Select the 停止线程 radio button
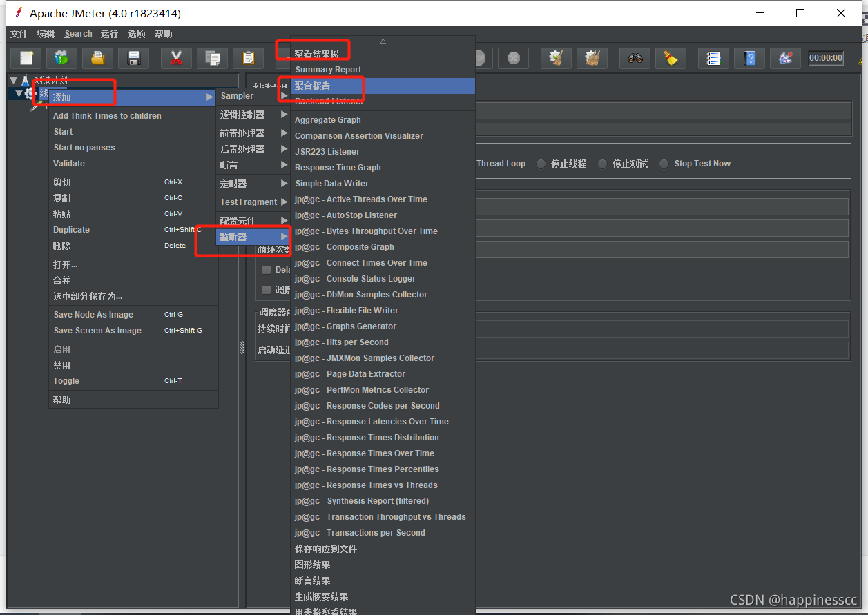The height and width of the screenshot is (615, 868). pyautogui.click(x=541, y=164)
